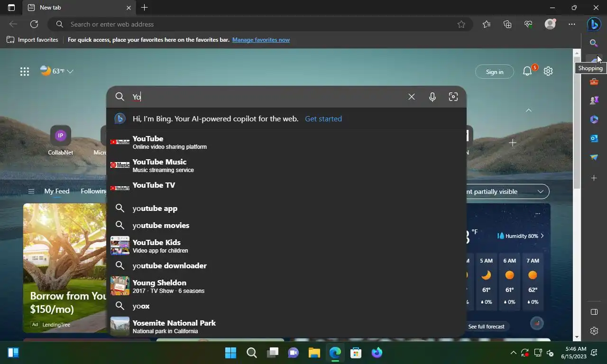Open the LendingTree Borrow ad card
The image size is (607, 364).
tap(64, 268)
